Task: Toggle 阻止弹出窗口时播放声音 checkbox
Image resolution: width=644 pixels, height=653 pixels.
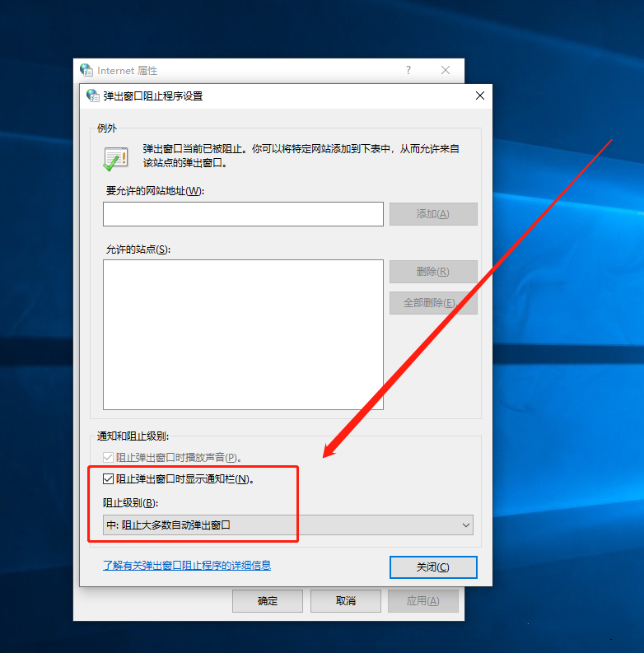Action: pos(108,457)
